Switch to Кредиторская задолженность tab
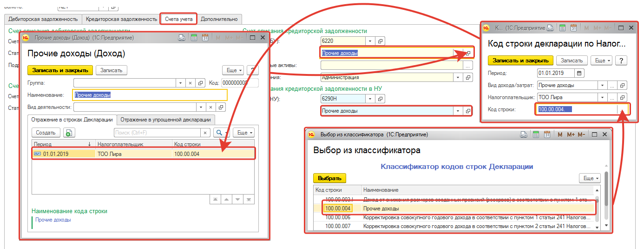644x249 pixels. [122, 19]
